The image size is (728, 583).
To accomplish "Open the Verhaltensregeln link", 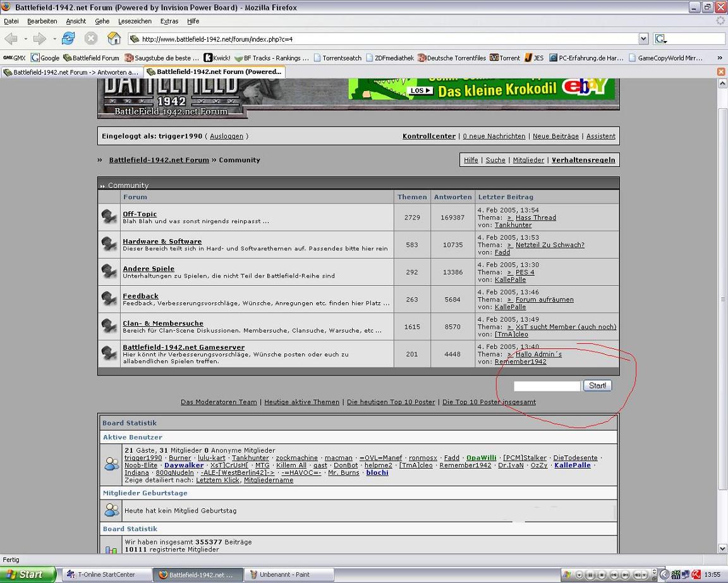I will [x=583, y=160].
